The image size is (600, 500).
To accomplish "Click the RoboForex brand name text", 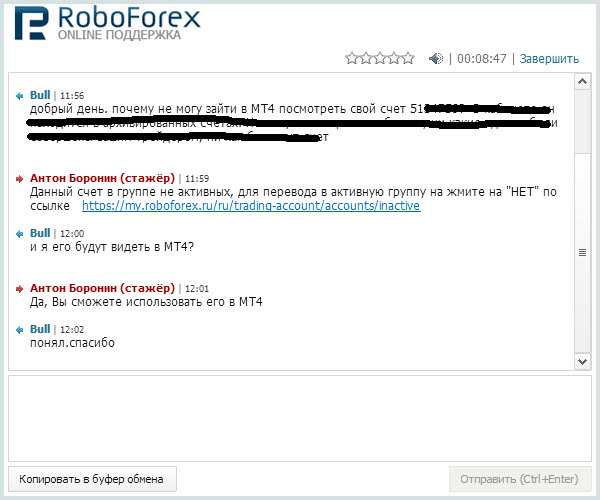I will point(129,18).
